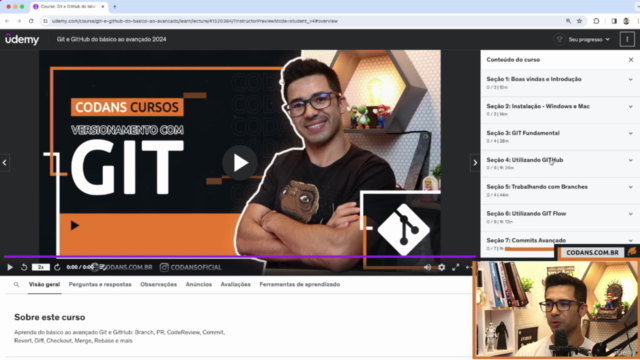
Task: Expand Seção 7: Commits Avançado
Action: 560,241
